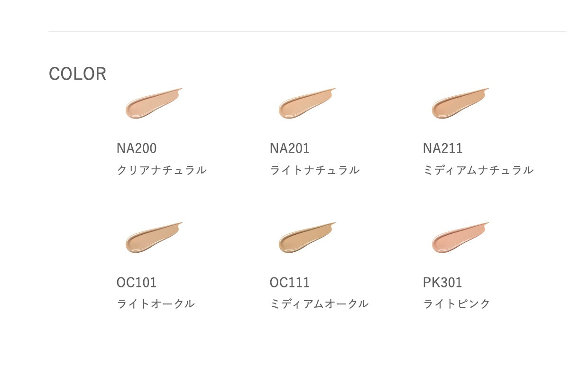Click the ミディアムナチュラル shade name

point(478,170)
